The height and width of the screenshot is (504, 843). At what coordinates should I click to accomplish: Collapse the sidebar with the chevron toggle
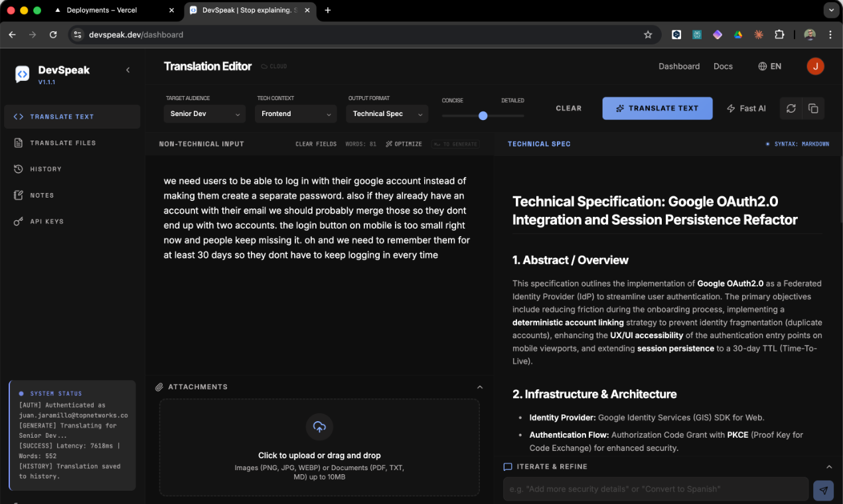[x=127, y=70]
